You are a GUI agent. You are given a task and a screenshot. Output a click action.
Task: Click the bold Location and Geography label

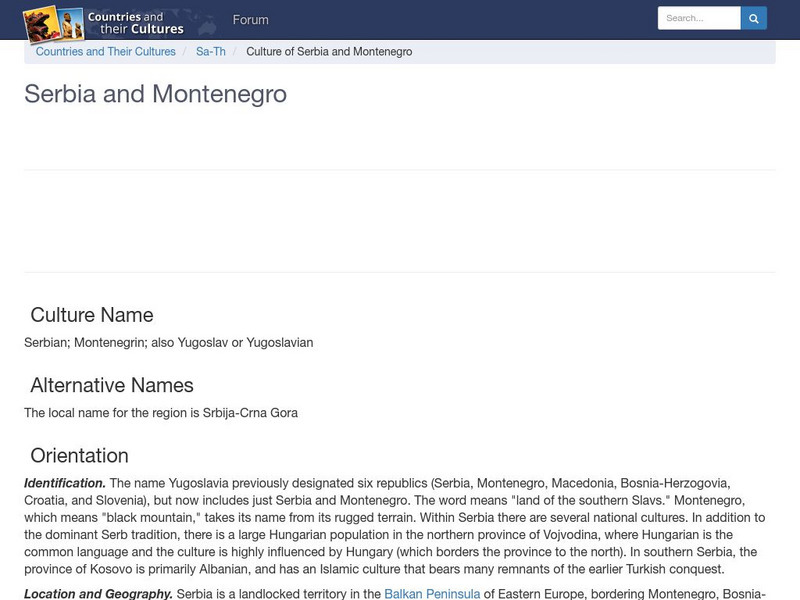point(96,591)
